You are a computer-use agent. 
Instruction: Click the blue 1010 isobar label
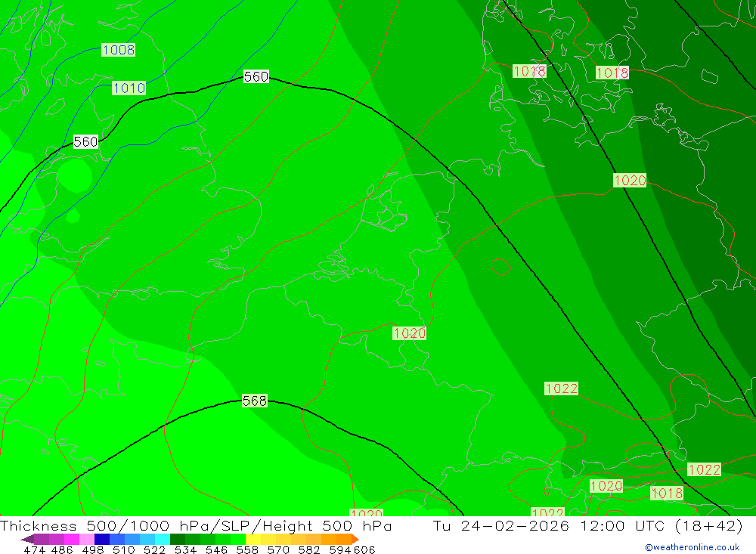[x=129, y=88]
